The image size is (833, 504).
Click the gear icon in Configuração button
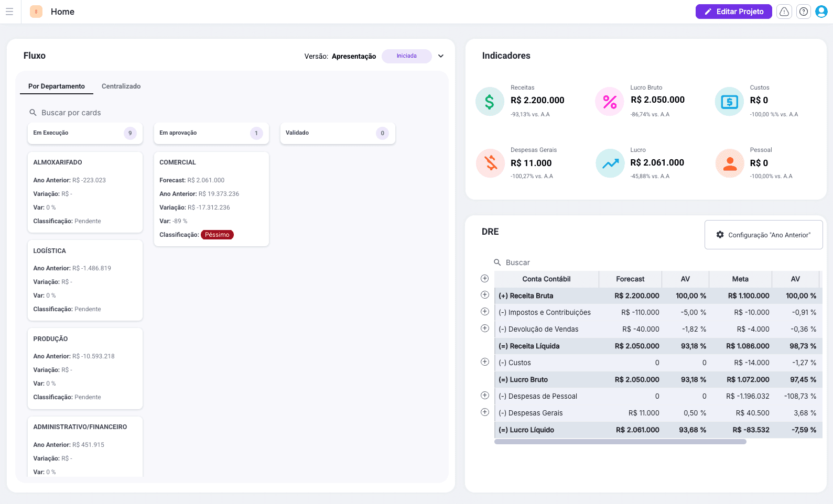pos(720,235)
